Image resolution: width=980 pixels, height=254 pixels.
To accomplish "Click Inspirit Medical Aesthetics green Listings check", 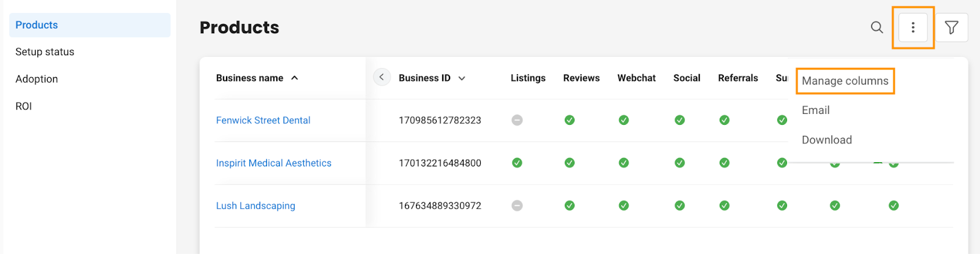I will 517,163.
